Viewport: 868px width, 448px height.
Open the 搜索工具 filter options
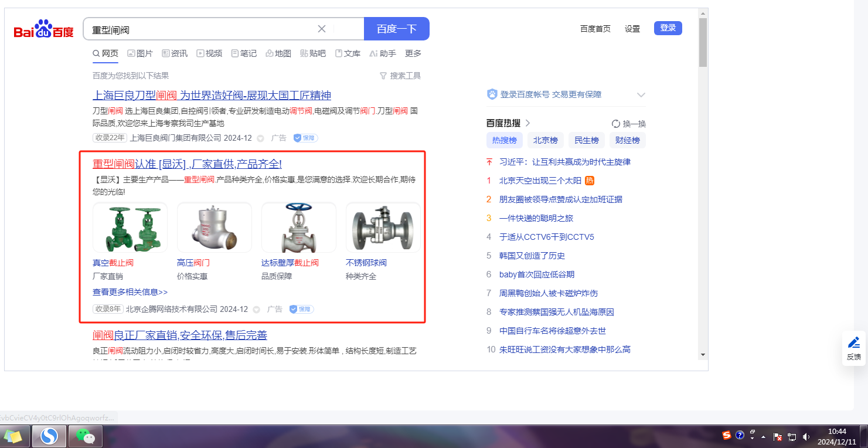tap(400, 76)
